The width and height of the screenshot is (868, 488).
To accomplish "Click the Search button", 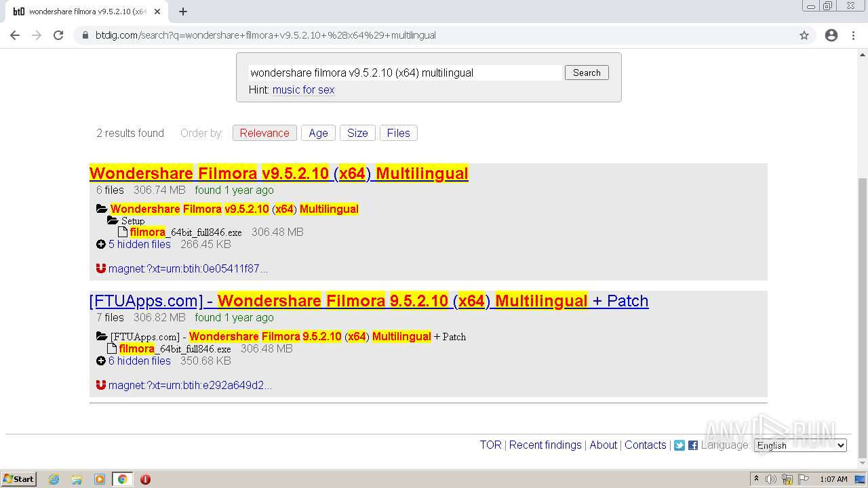I will pos(587,73).
